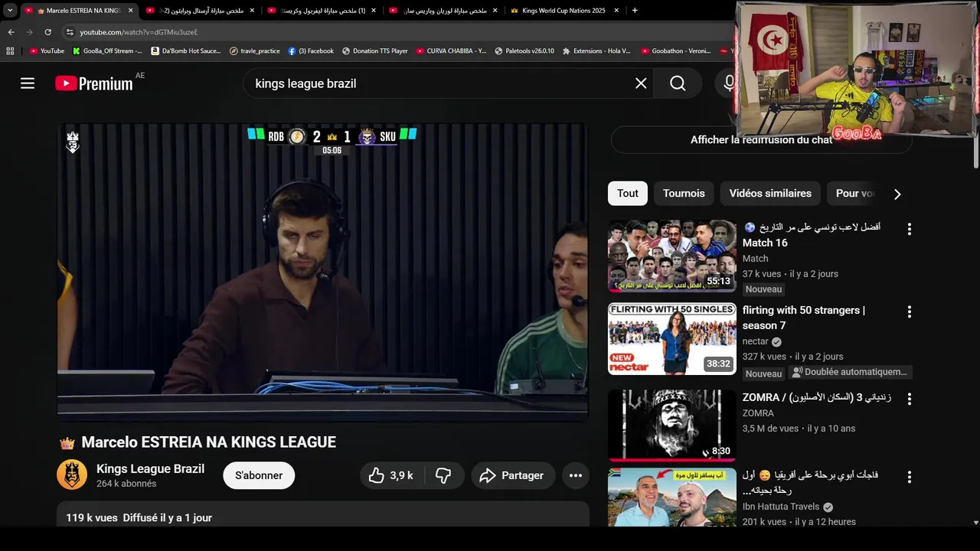Open Da'Bomb Hot Sauce bookmark
This screenshot has width=980, height=551.
[x=186, y=51]
